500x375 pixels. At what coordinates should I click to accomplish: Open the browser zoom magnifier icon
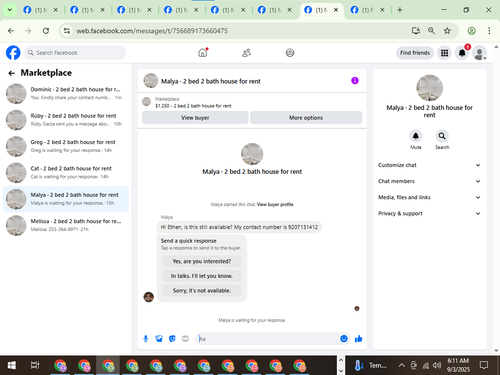431,31
